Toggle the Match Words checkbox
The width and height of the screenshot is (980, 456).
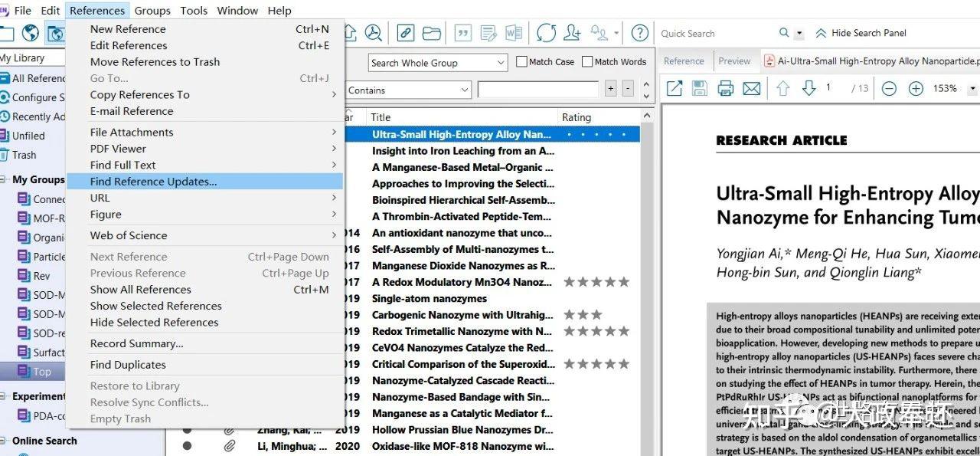tap(588, 62)
